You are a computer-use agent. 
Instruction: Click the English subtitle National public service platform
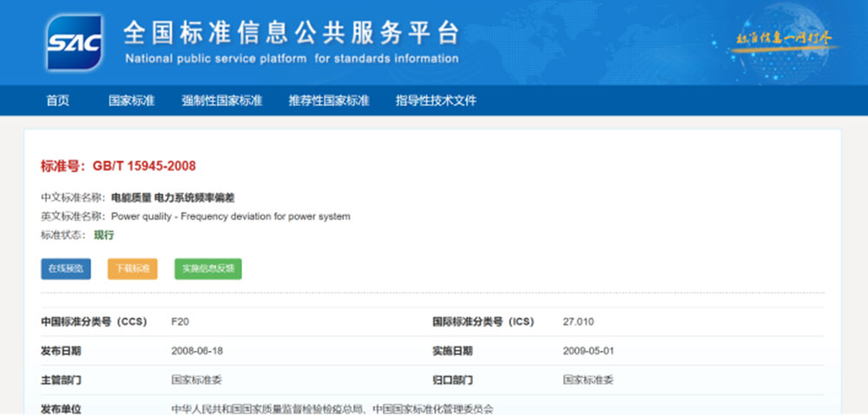[x=292, y=59]
